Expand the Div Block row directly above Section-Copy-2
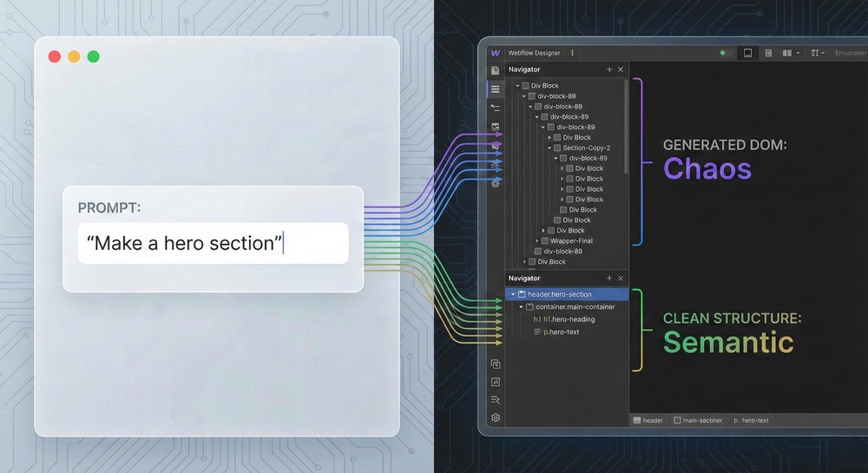Image resolution: width=868 pixels, height=473 pixels. pyautogui.click(x=549, y=138)
